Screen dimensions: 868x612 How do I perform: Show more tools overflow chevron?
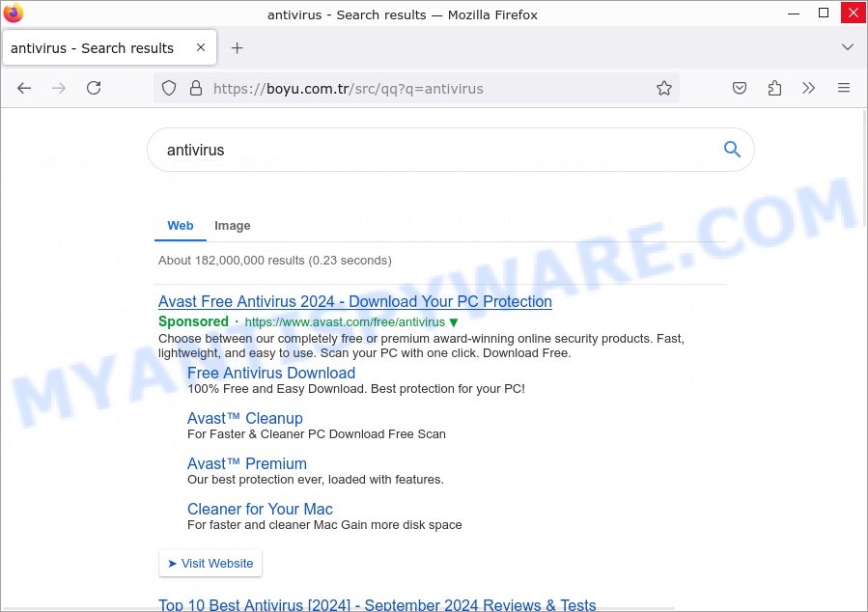[809, 88]
